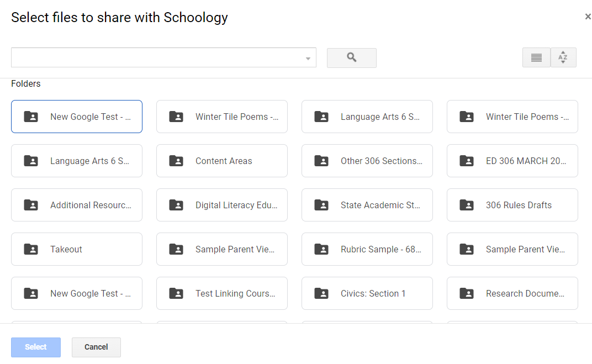The image size is (592, 364).
Task: Select the highlighted New Google Test folder
Action: (x=77, y=117)
